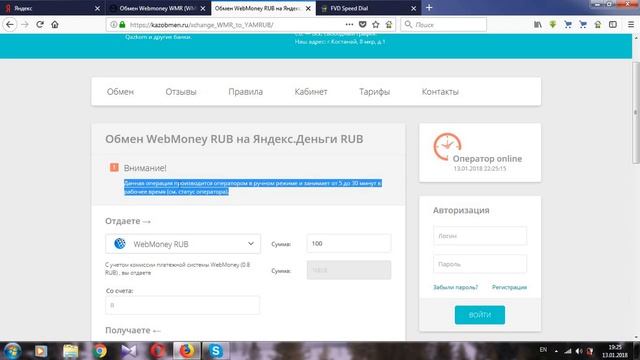Click the Логин input field
This screenshot has height=360, width=640.
(x=480, y=236)
